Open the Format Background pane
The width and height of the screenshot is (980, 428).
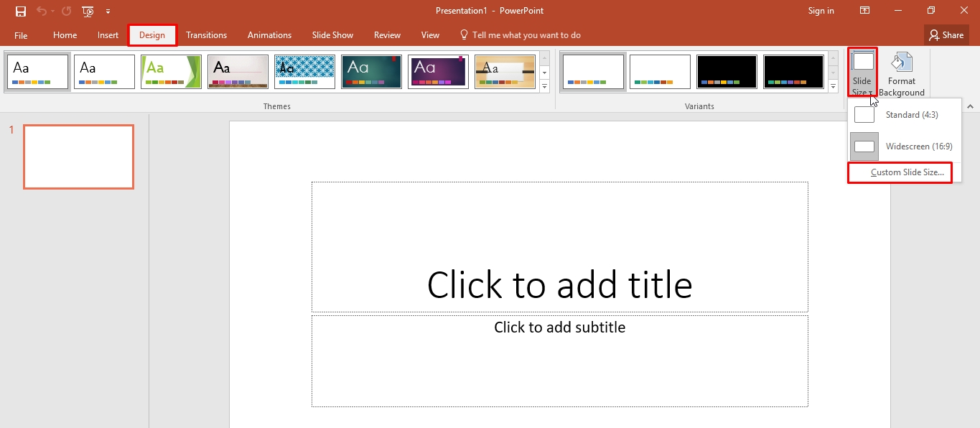coord(902,72)
